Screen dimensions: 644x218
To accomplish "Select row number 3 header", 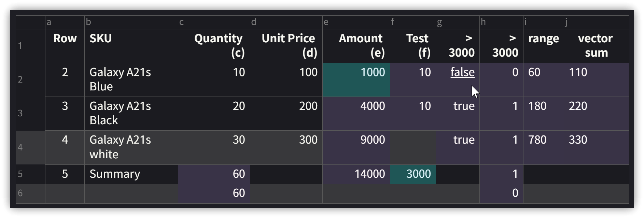I will [x=30, y=114].
